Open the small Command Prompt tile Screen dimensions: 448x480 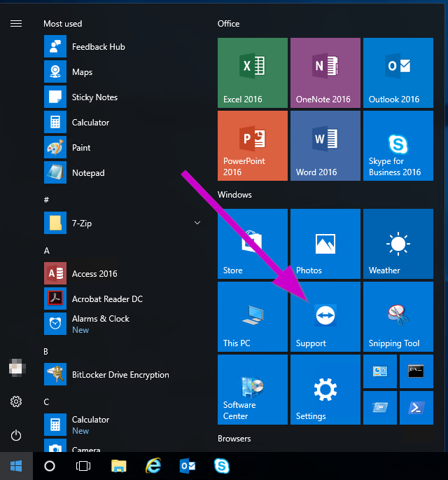tap(416, 371)
